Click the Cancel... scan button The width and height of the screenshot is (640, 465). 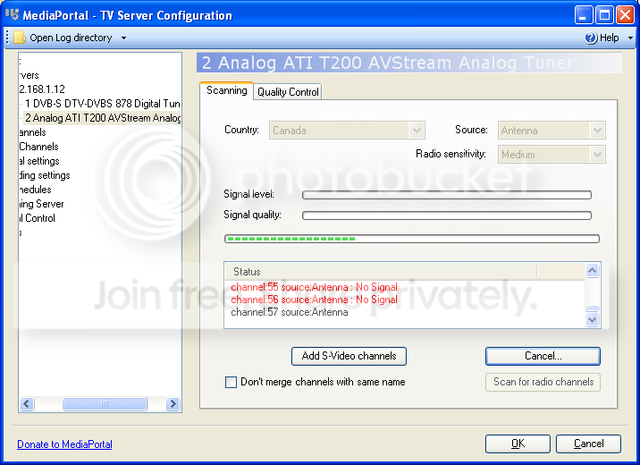tap(543, 356)
